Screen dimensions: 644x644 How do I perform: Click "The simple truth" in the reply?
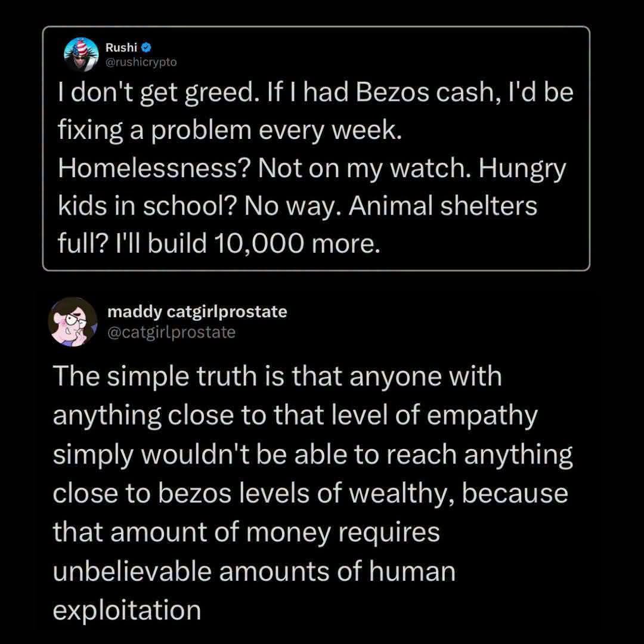[x=155, y=377]
